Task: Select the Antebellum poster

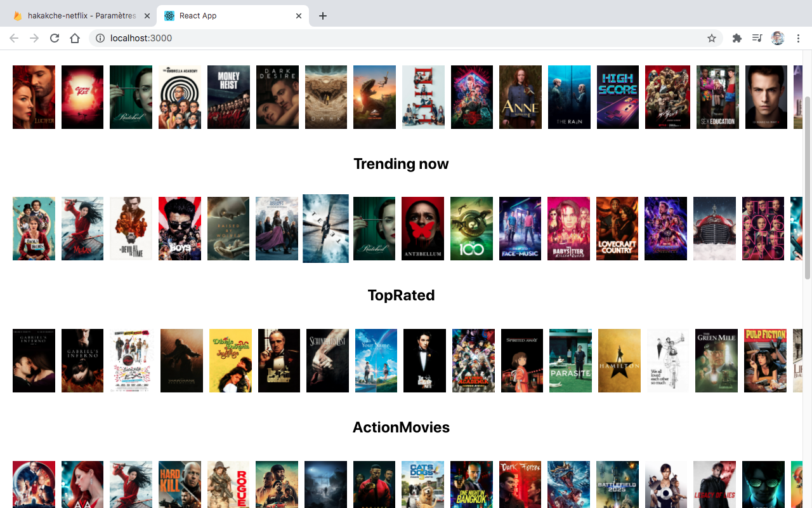Action: 423,229
